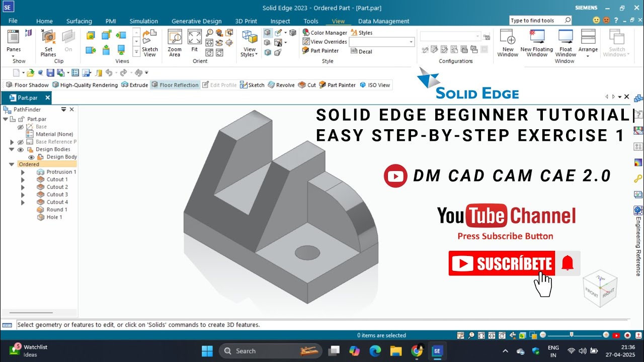644x362 pixels.
Task: Click Extrude in the command bar
Action: 135,85
